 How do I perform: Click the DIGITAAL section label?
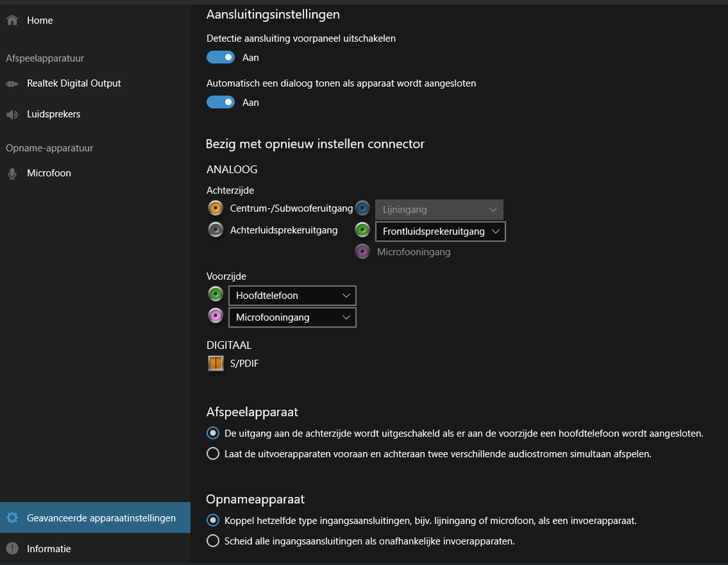[229, 345]
